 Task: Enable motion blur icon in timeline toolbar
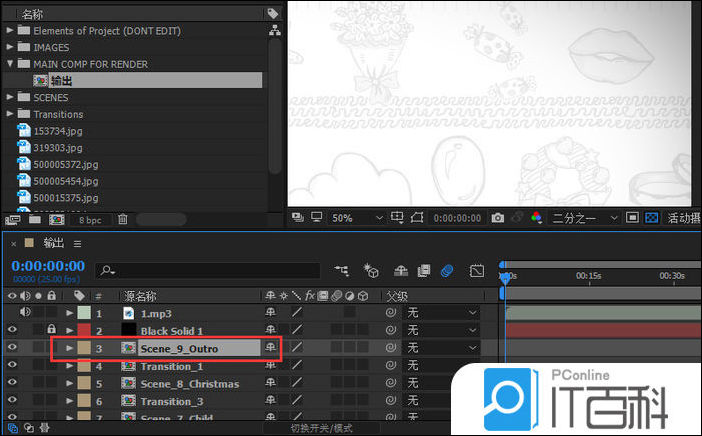tap(446, 271)
